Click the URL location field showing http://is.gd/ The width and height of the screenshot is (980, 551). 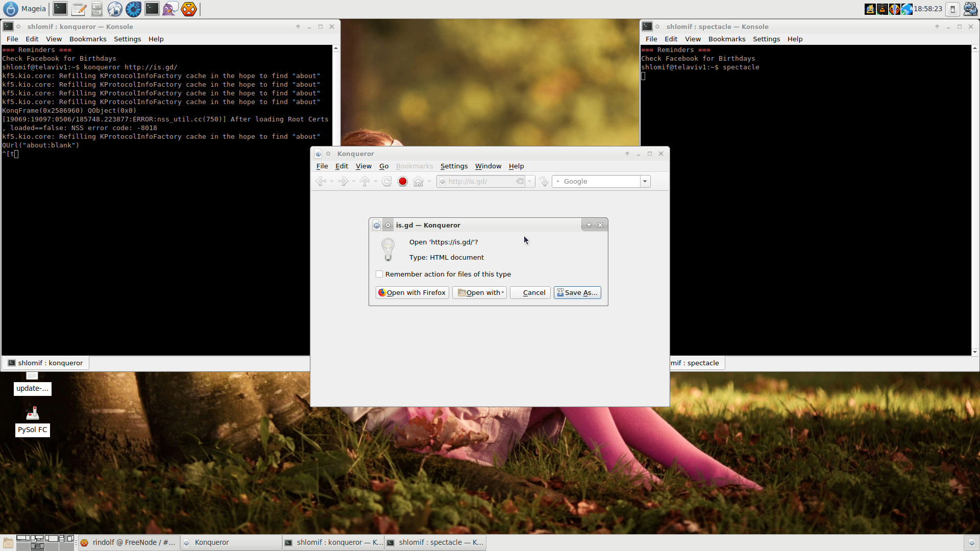[x=481, y=181]
